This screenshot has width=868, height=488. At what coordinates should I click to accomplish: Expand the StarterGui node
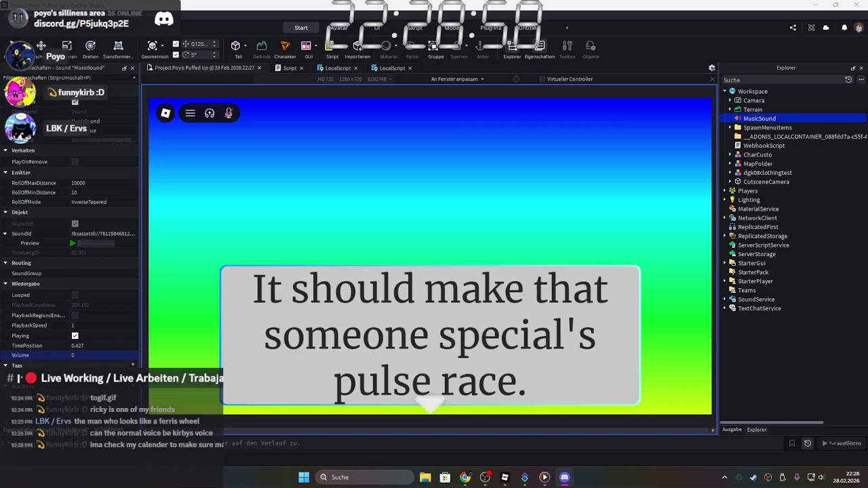click(x=724, y=263)
